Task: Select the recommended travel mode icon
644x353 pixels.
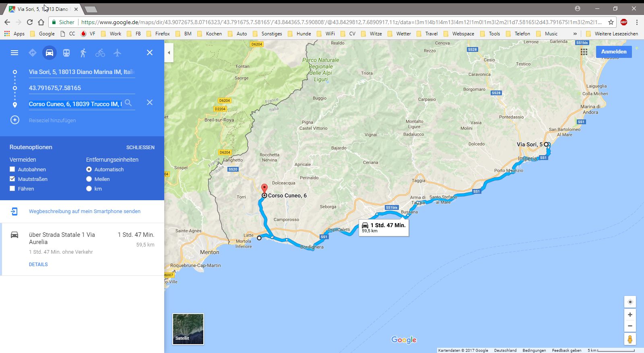Action: click(33, 53)
